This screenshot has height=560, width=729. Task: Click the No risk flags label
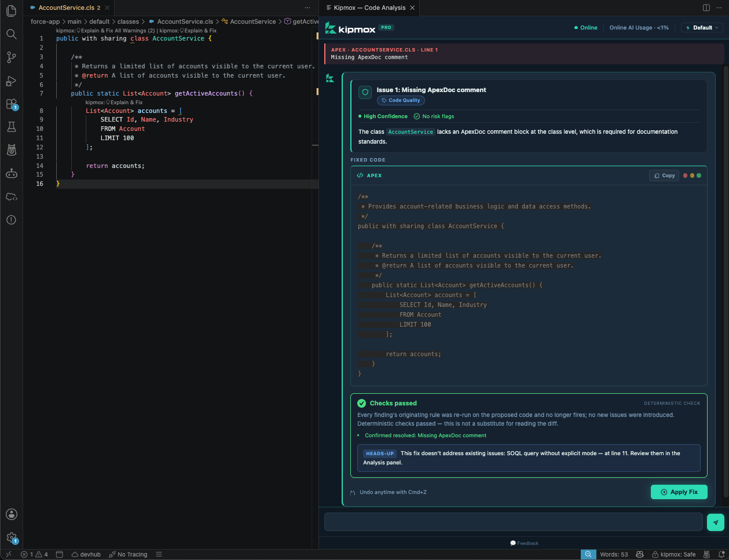pos(434,116)
